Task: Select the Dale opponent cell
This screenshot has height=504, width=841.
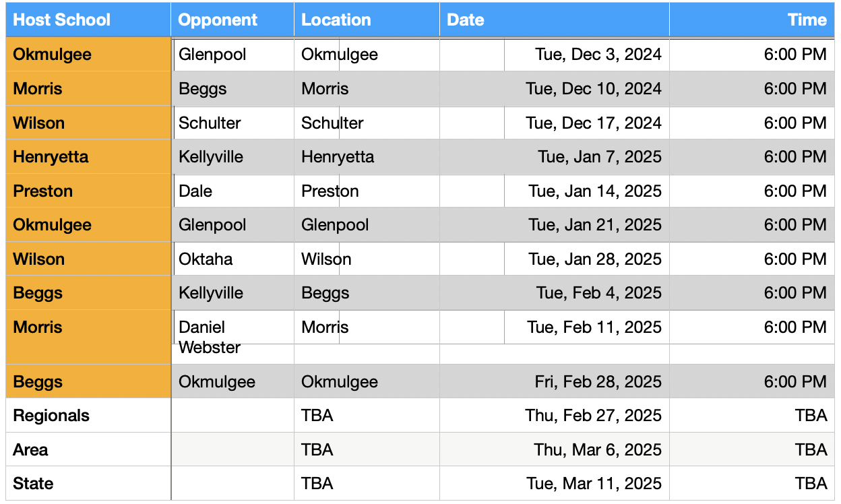Action: click(232, 191)
